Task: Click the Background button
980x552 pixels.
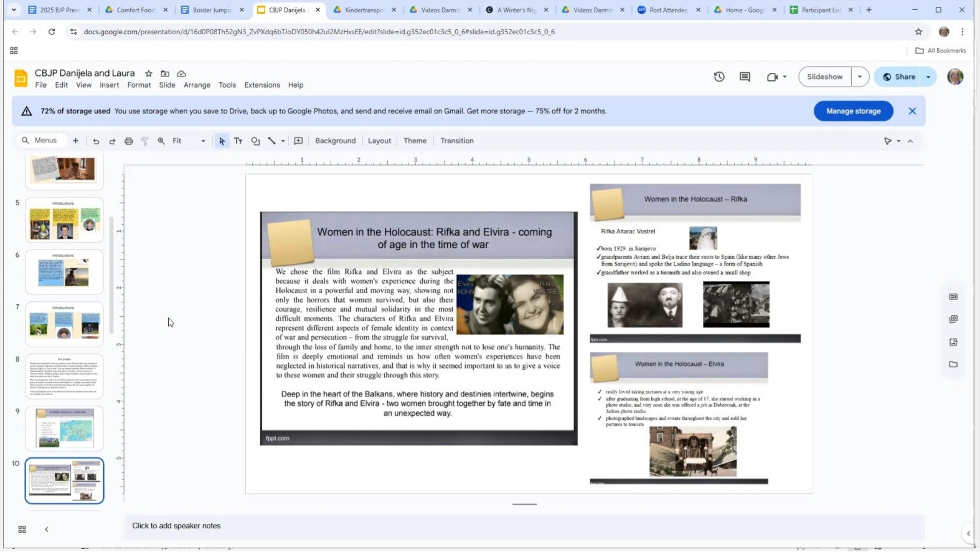Action: [335, 141]
